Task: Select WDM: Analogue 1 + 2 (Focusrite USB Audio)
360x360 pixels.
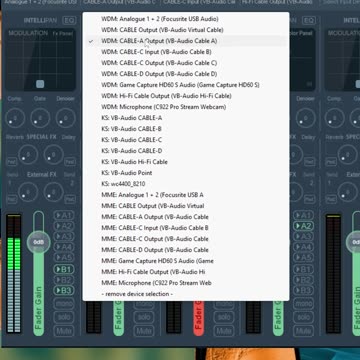Action: [186, 19]
